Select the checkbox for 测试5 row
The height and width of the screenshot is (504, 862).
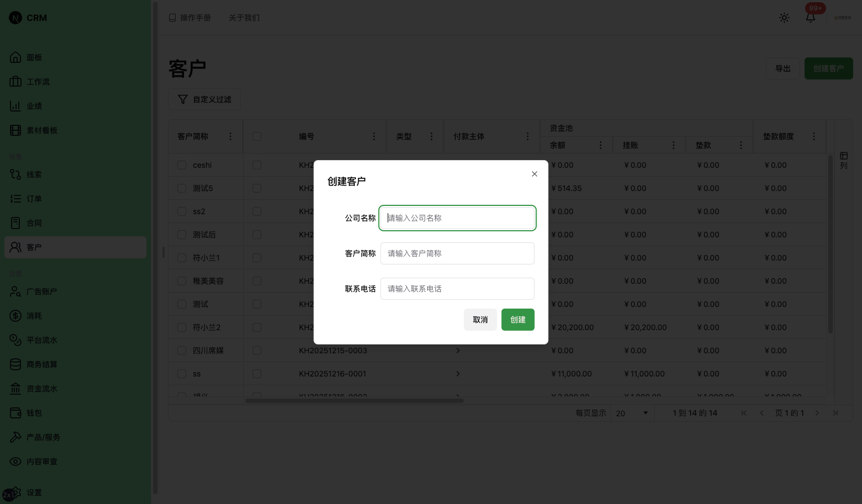pos(181,188)
